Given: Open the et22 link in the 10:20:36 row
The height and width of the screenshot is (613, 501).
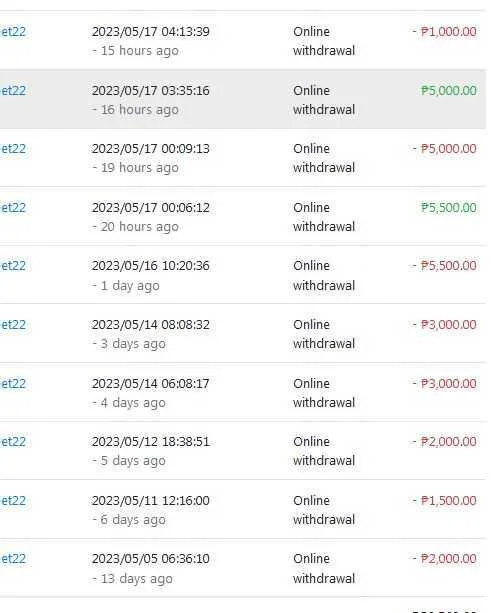Looking at the screenshot, I should pos(13,266).
